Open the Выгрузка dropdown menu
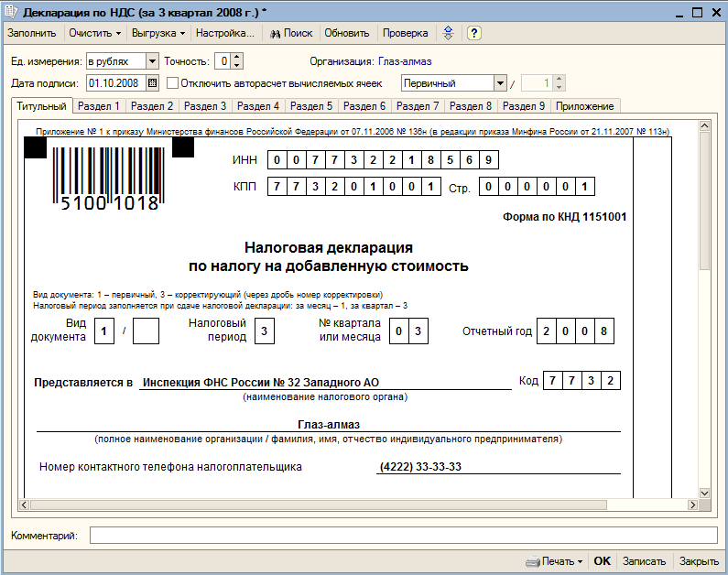The width and height of the screenshot is (728, 575). [x=158, y=33]
